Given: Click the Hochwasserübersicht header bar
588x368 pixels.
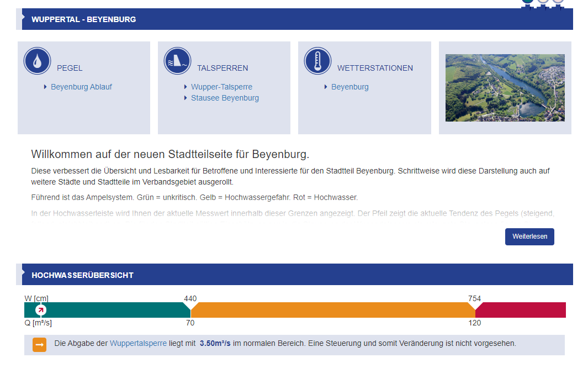Looking at the screenshot, I should pos(297,275).
